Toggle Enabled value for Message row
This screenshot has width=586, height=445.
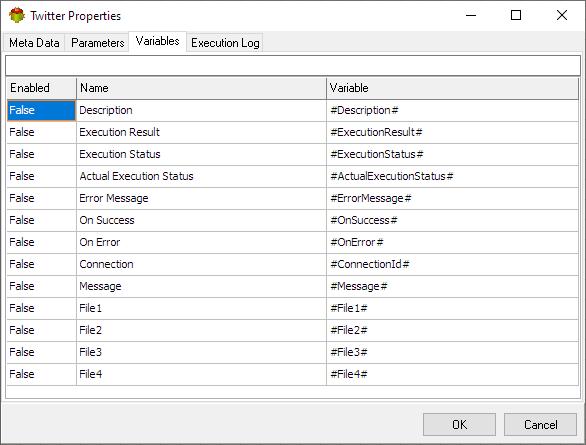[41, 287]
